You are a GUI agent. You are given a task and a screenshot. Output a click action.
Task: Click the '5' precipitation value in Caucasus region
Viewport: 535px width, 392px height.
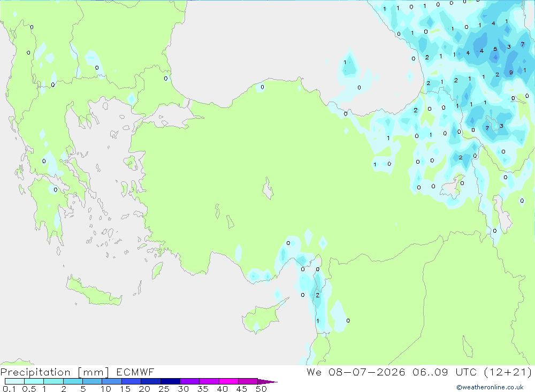[495, 49]
